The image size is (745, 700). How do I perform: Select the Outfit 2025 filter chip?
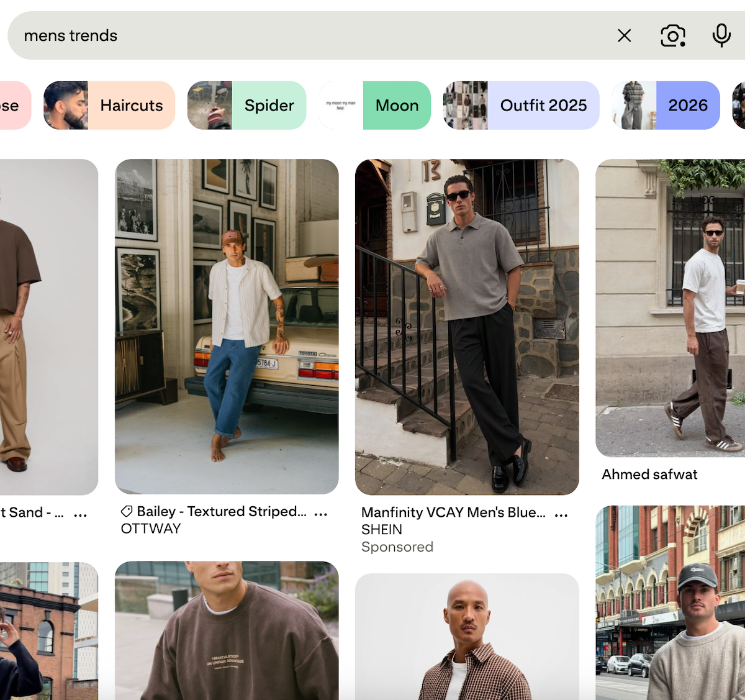pos(521,106)
